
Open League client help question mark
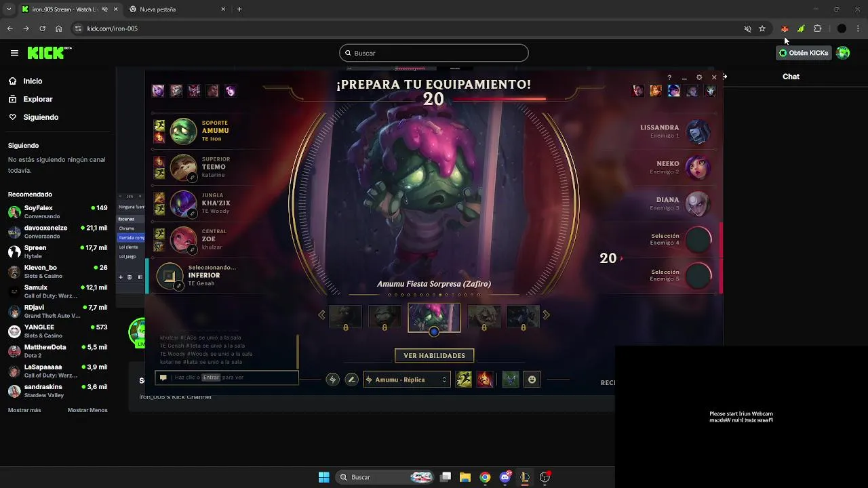click(669, 77)
